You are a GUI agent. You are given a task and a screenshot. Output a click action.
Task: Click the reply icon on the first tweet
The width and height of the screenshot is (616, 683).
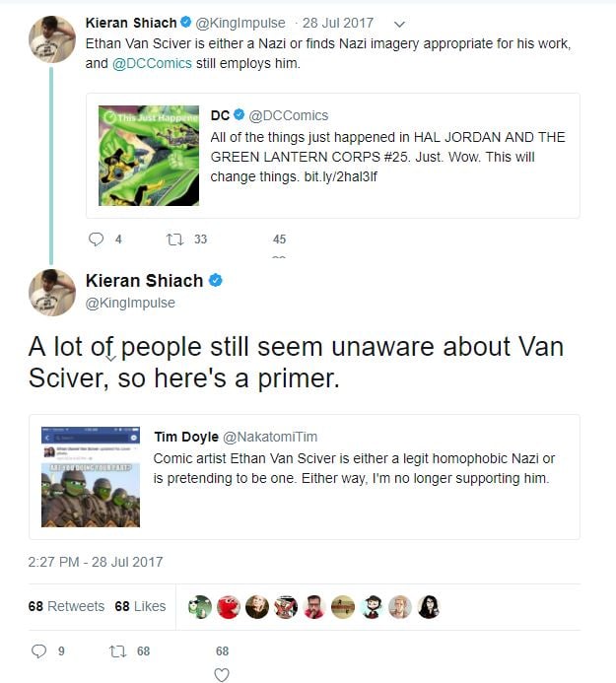point(96,239)
